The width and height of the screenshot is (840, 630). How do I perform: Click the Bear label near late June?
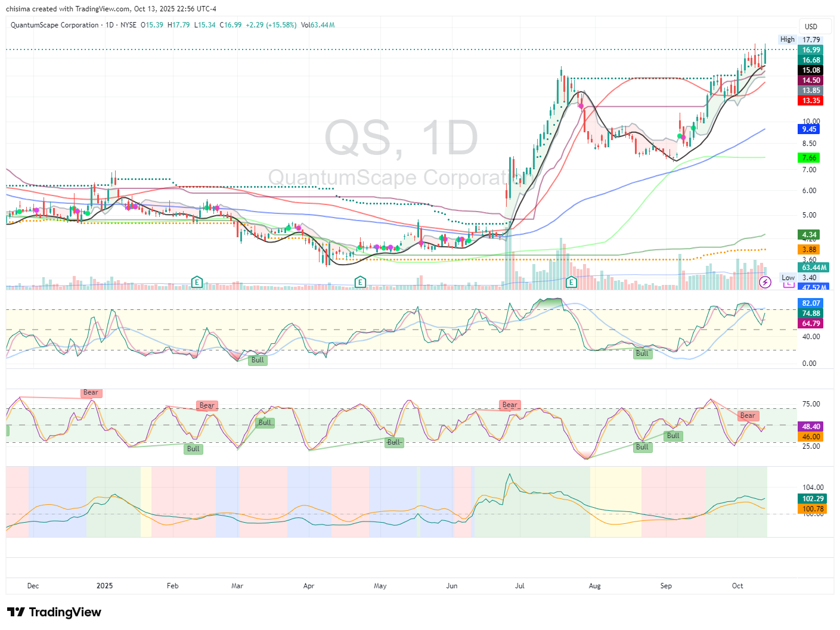(x=510, y=405)
